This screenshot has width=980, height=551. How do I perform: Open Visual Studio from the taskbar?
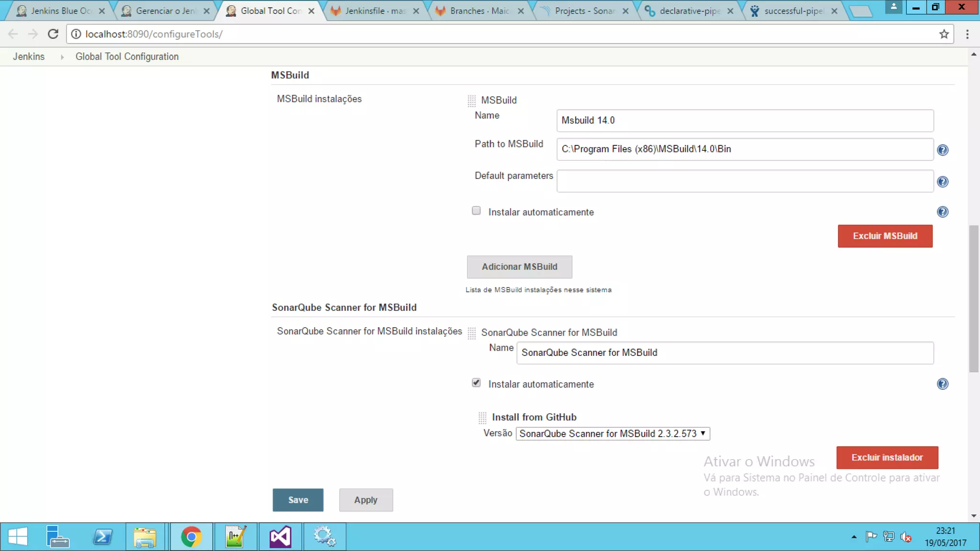[x=280, y=537]
